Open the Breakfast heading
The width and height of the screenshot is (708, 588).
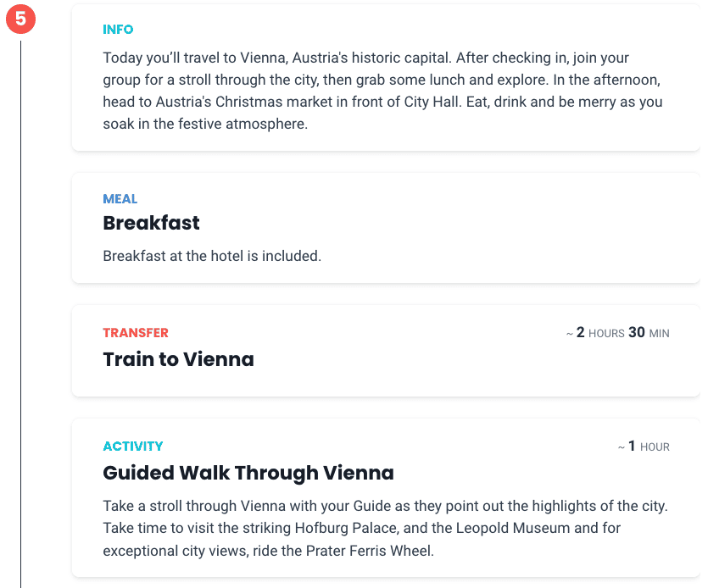click(151, 223)
